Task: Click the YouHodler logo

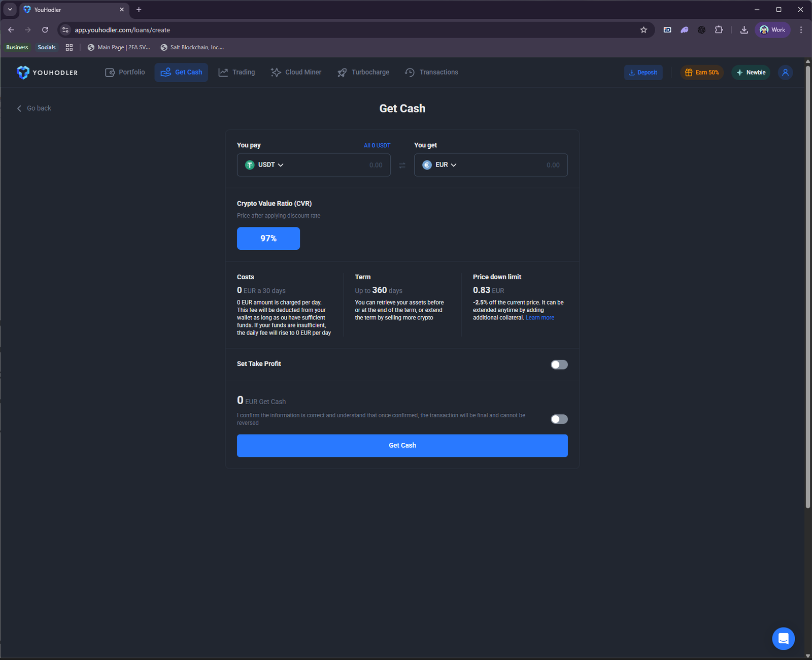Action: (47, 72)
